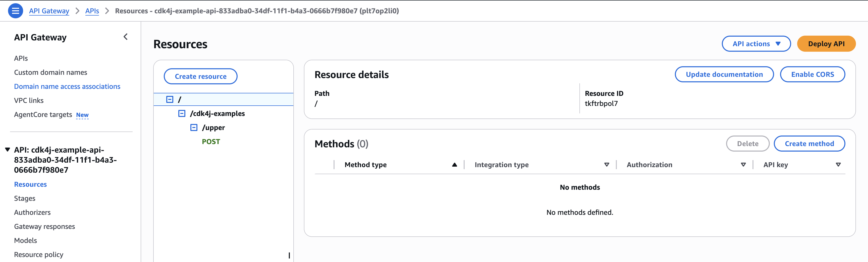Open Models in the sidebar
The width and height of the screenshot is (868, 262).
[26, 240]
